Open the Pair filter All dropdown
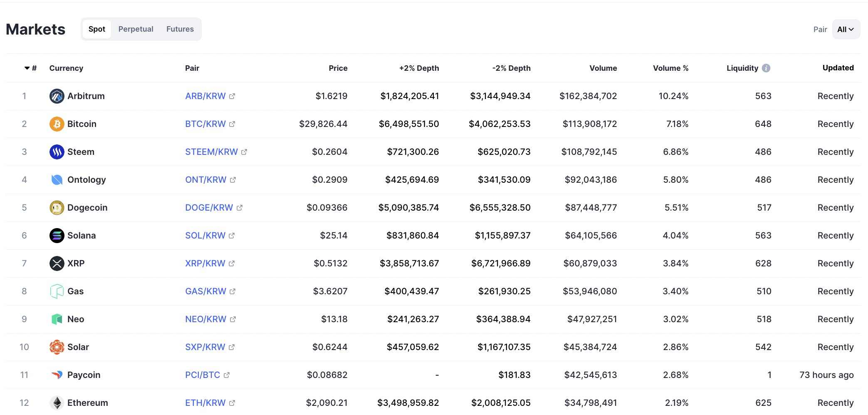 point(846,30)
